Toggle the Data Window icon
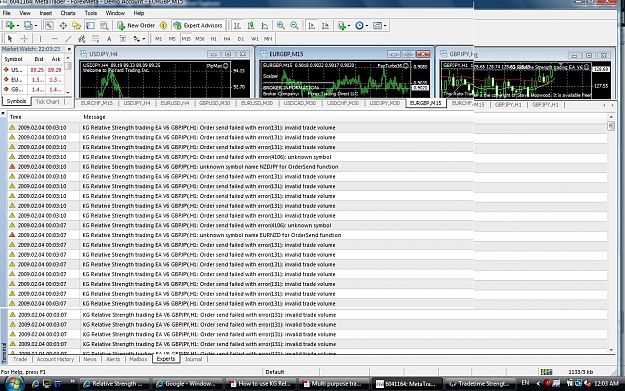The image size is (625, 391). point(63,26)
